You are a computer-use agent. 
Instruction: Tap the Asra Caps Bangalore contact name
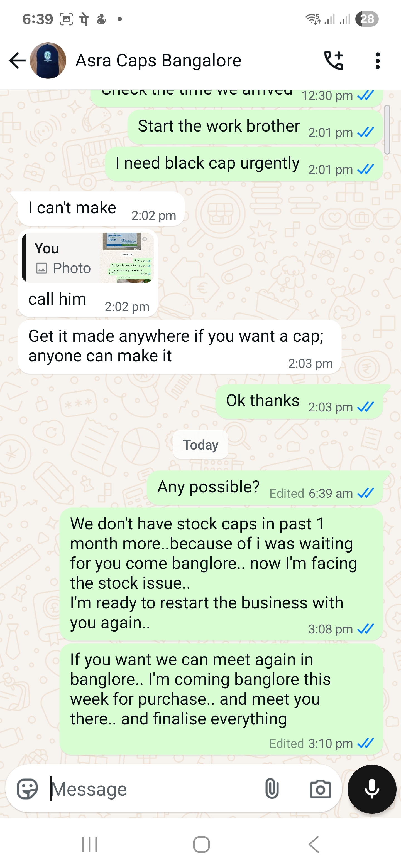pyautogui.click(x=158, y=61)
